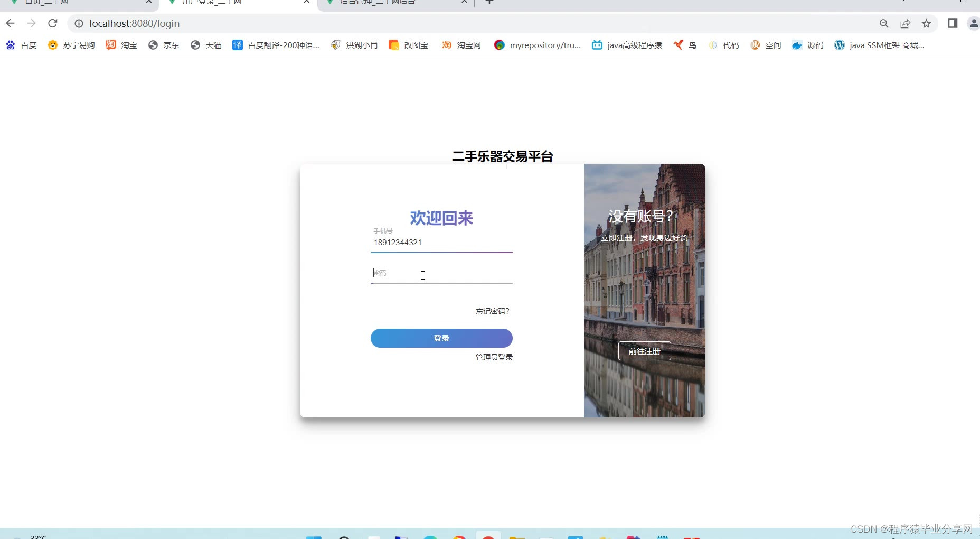Click the 没有账号? text

pos(641,216)
